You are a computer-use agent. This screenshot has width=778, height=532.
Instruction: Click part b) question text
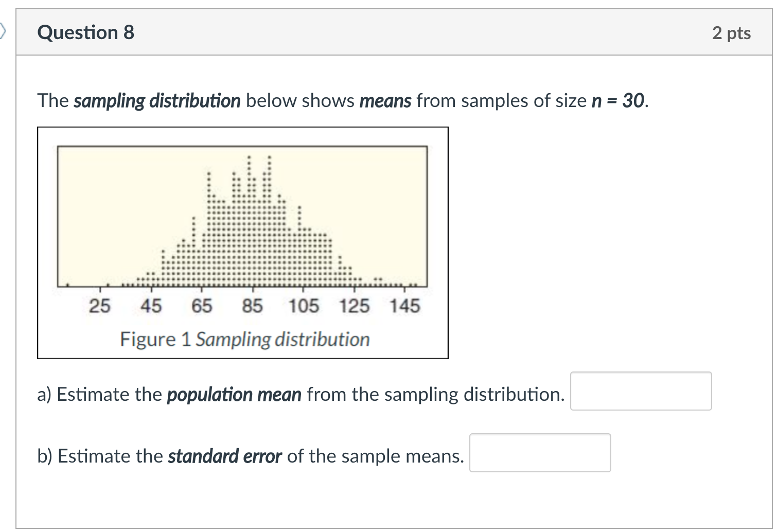(252, 456)
